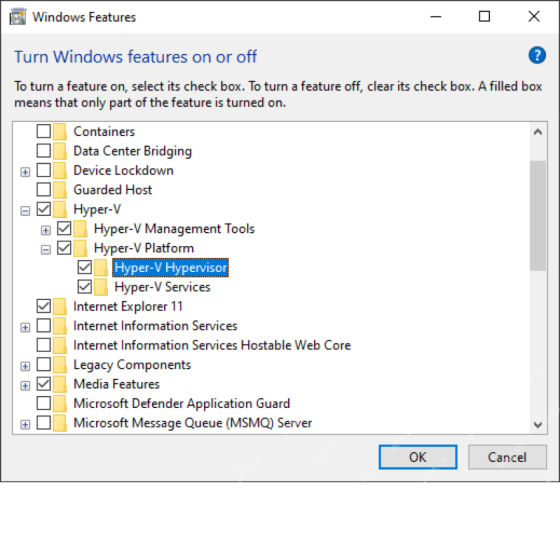Expand the Hyper-V Management Tools node

[x=46, y=230]
